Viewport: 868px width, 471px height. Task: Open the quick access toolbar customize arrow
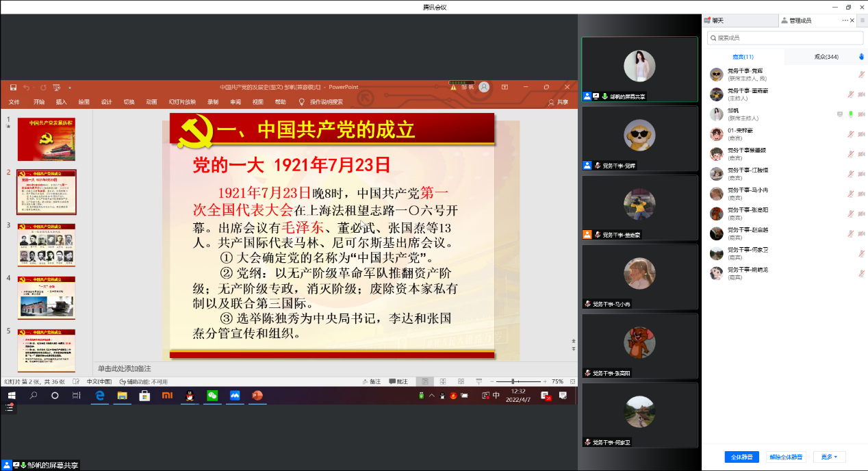(70, 88)
